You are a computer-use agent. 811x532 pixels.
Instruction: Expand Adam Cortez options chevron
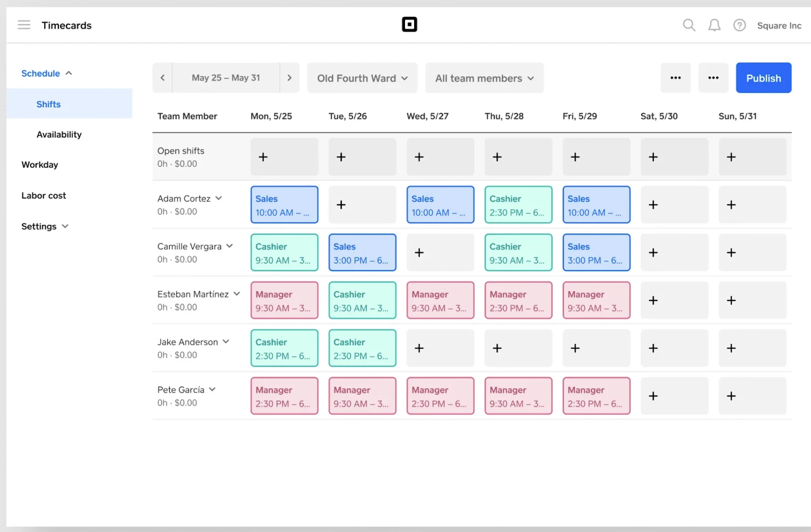click(218, 198)
